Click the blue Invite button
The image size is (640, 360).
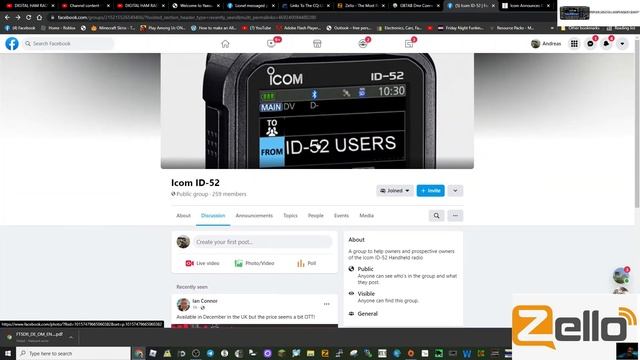(431, 191)
